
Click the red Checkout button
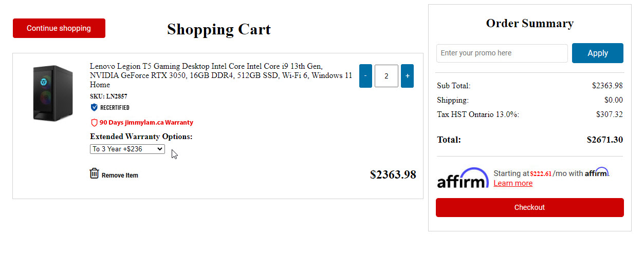(x=529, y=207)
